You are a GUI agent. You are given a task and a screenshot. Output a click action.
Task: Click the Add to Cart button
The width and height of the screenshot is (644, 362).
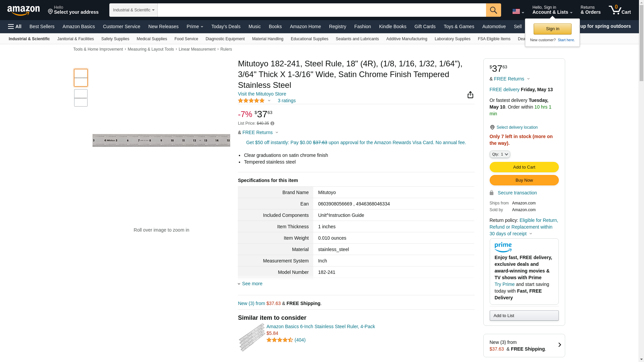(524, 167)
